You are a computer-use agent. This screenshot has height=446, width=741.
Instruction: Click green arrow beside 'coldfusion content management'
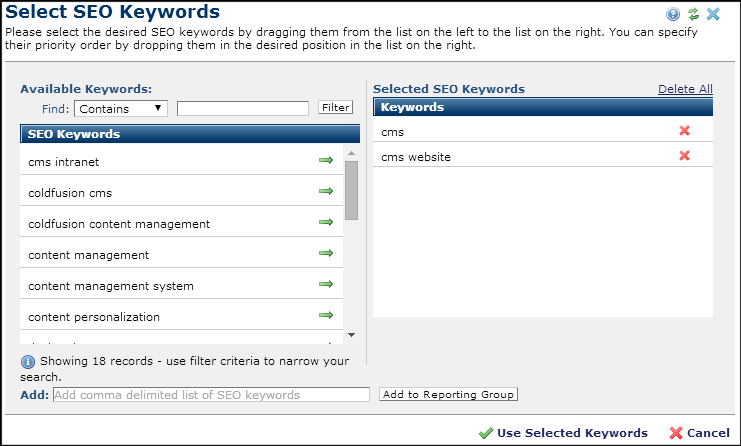(x=325, y=223)
